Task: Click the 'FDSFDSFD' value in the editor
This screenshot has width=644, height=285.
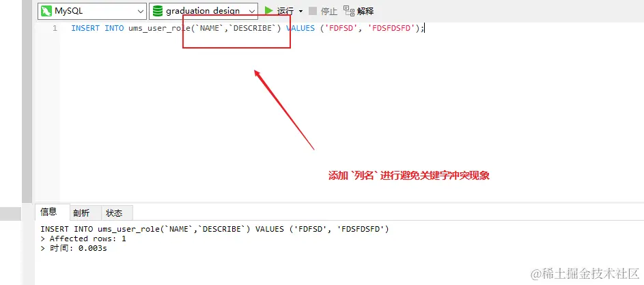Action: pyautogui.click(x=391, y=29)
